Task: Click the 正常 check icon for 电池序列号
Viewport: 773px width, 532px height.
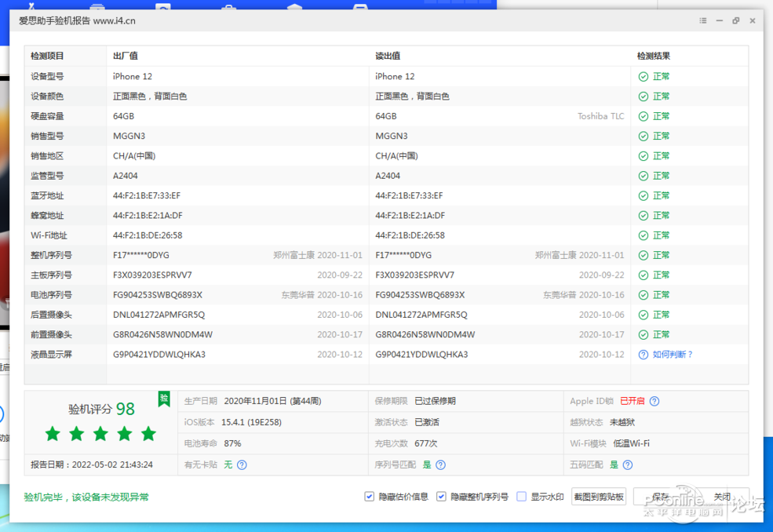Action: [x=644, y=295]
